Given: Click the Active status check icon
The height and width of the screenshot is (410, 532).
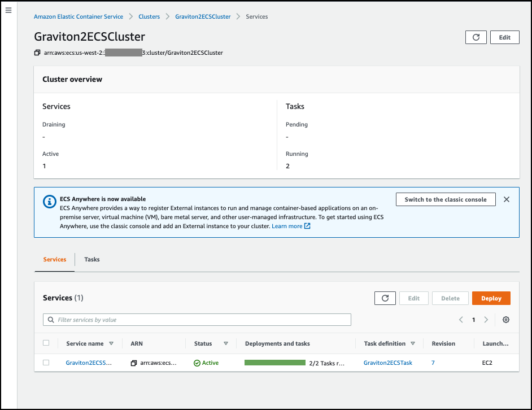Looking at the screenshot, I should pos(197,363).
